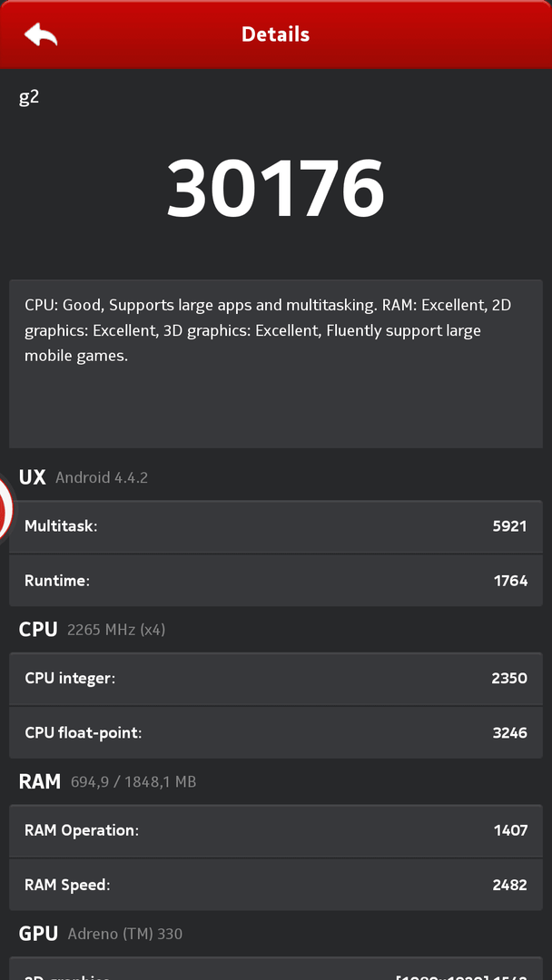
Task: Tap the g2 device name
Action: [x=29, y=96]
